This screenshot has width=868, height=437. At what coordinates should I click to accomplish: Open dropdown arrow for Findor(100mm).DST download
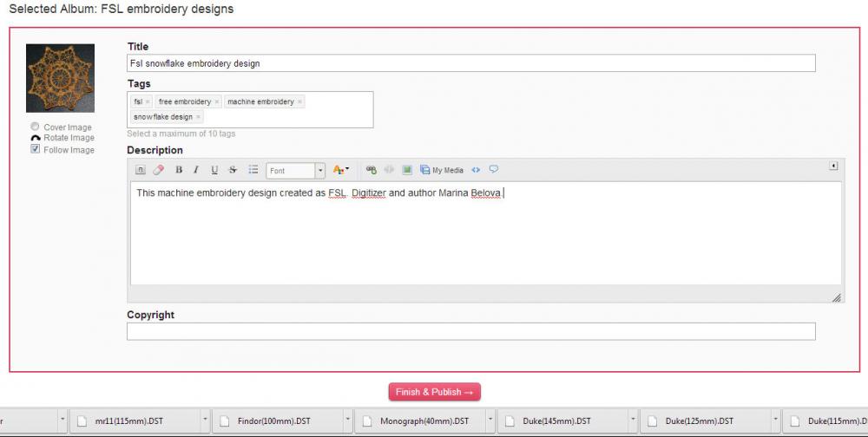click(x=347, y=421)
